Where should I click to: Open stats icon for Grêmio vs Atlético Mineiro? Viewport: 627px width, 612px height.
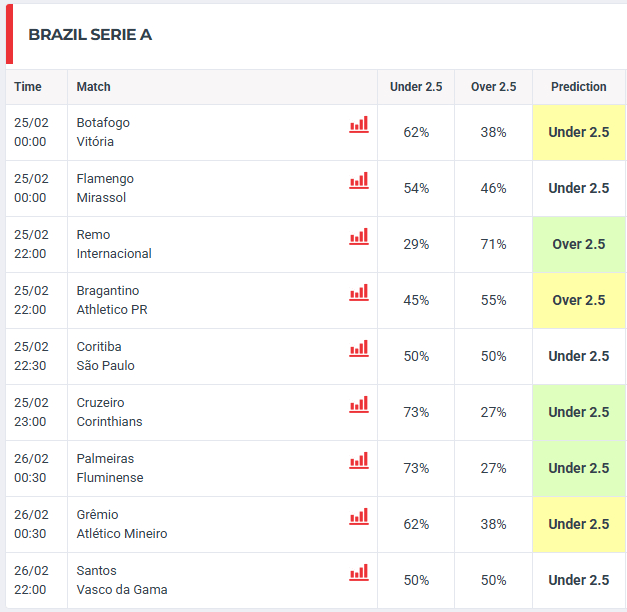pyautogui.click(x=358, y=517)
